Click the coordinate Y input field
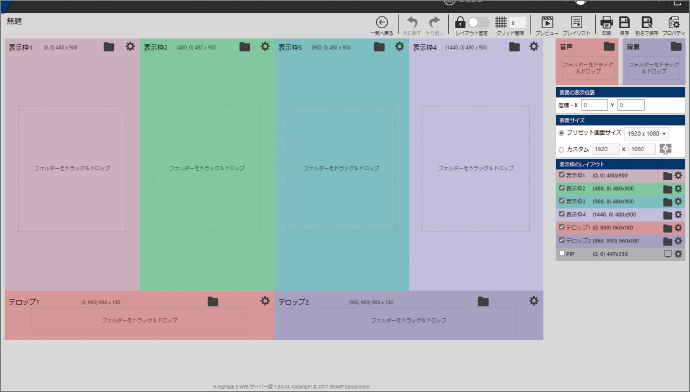Screen dimensions: 690x392 631,105
